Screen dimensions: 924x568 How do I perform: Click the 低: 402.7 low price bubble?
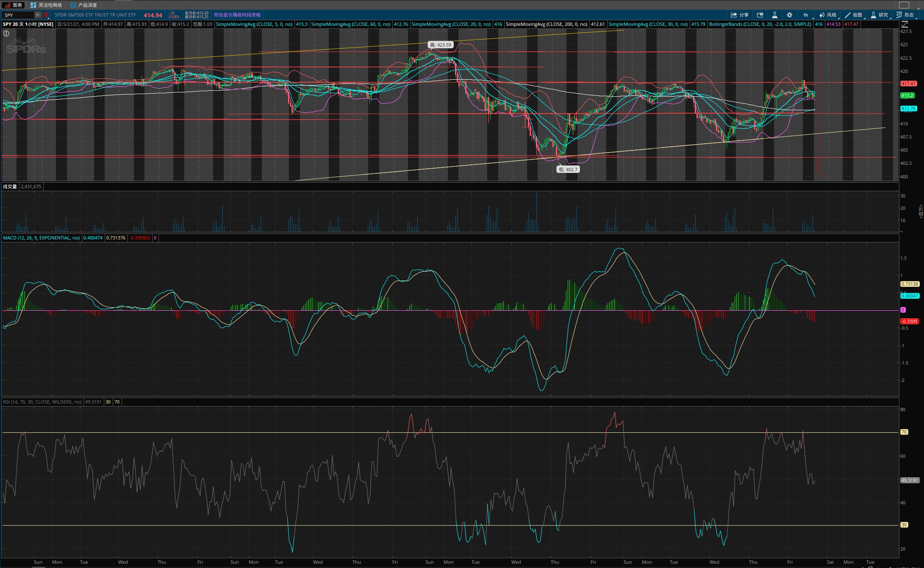[x=568, y=169]
